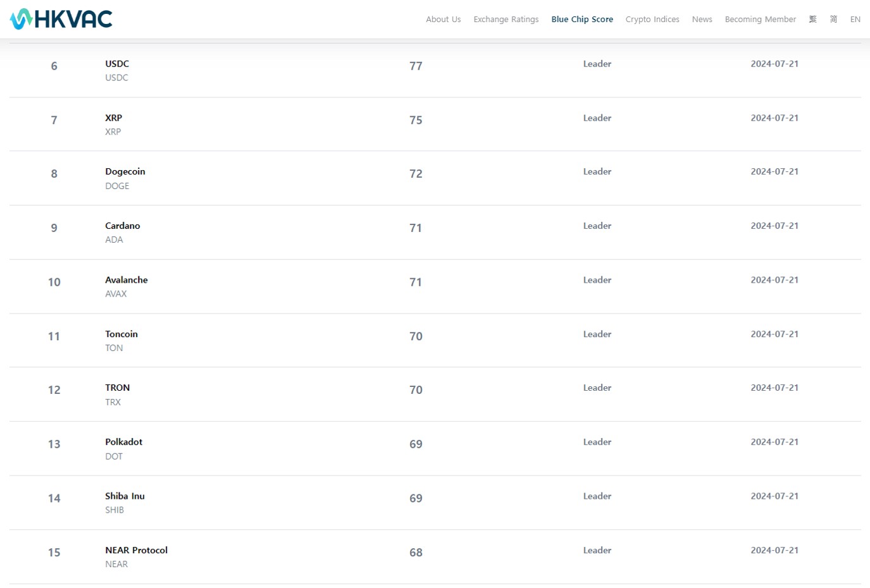Click date 2024-07-21 in Cardano row

tap(774, 226)
